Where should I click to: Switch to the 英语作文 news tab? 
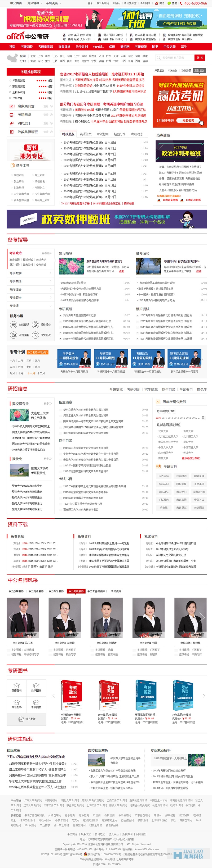85,134
